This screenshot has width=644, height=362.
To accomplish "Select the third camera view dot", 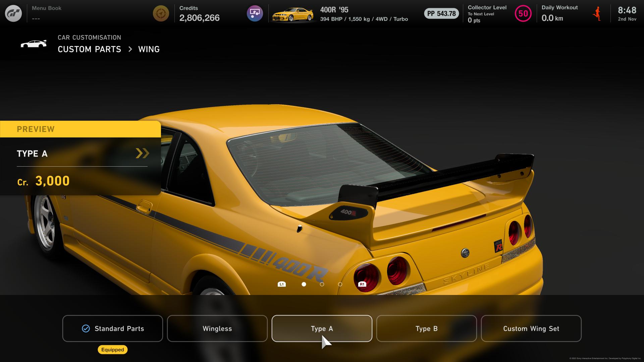I will coord(340,284).
